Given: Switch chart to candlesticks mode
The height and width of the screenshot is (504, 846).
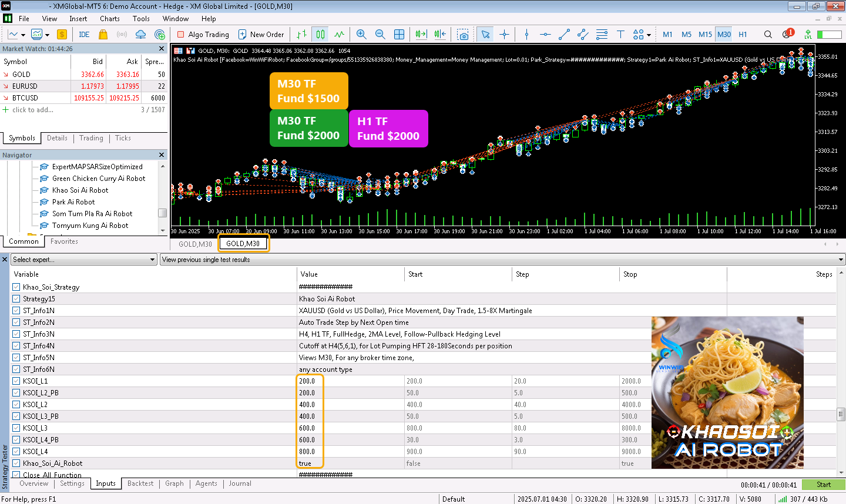Looking at the screenshot, I should click(x=320, y=35).
